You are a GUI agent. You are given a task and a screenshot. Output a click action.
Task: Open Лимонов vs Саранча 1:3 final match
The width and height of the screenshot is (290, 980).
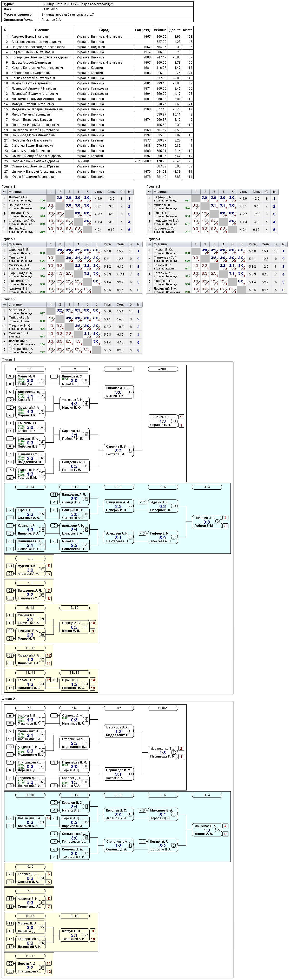coord(163,421)
